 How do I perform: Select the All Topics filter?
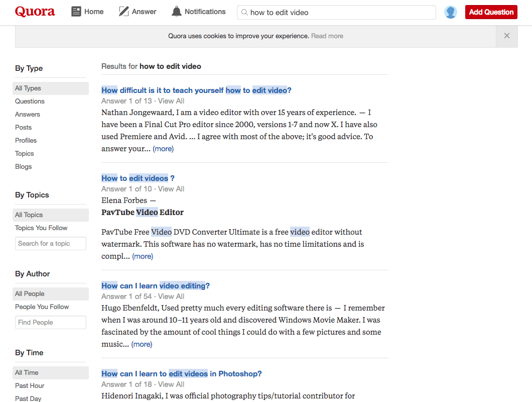51,215
